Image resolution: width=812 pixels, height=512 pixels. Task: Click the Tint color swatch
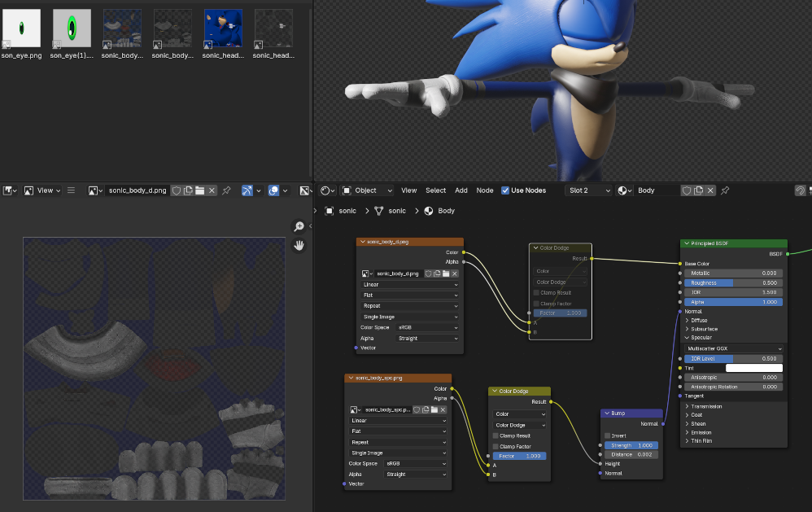coord(754,369)
